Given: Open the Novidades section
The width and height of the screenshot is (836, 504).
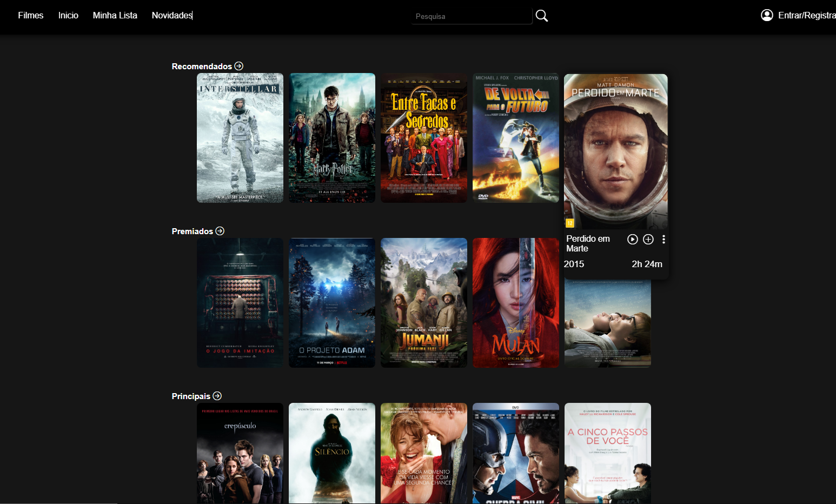Looking at the screenshot, I should [171, 15].
